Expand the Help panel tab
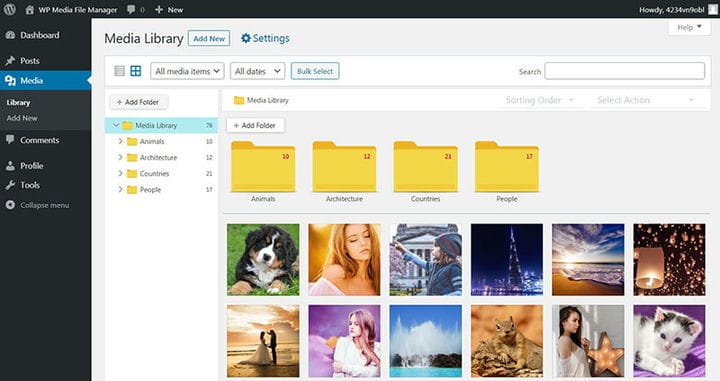720x381 pixels. pyautogui.click(x=689, y=28)
